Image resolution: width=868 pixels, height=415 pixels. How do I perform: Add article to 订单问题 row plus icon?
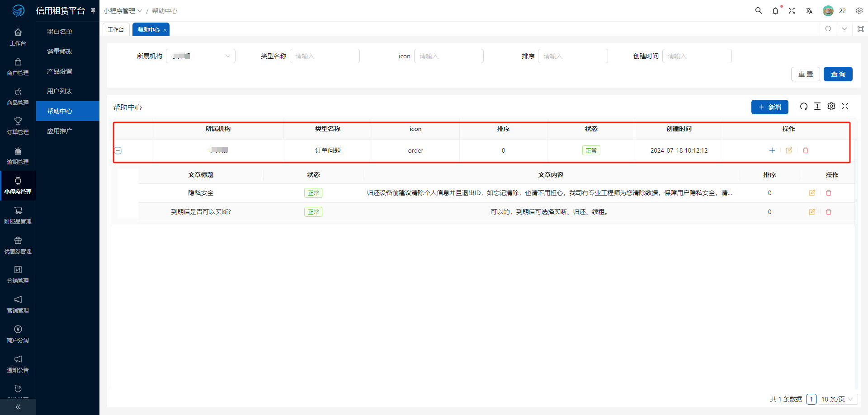coord(772,150)
